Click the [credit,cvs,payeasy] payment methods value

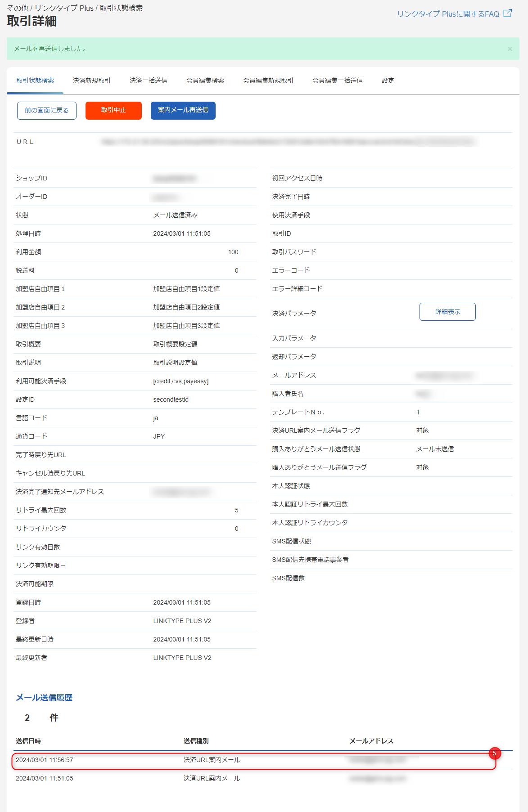tap(181, 381)
